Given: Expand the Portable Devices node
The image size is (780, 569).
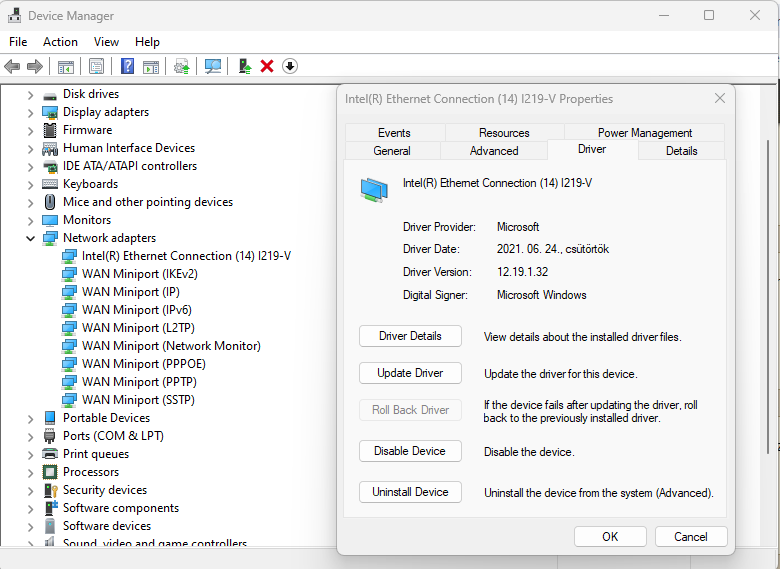Looking at the screenshot, I should coord(30,418).
